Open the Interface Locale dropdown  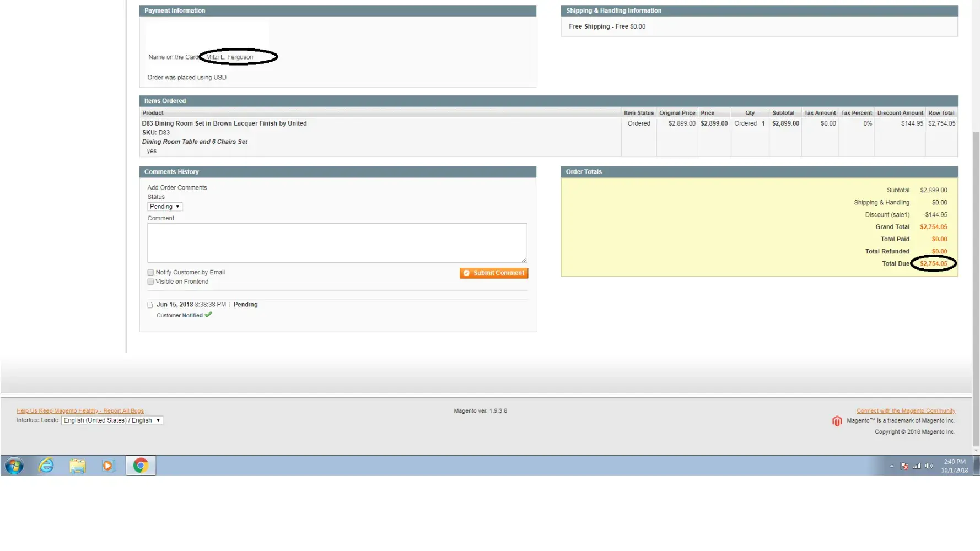click(112, 420)
